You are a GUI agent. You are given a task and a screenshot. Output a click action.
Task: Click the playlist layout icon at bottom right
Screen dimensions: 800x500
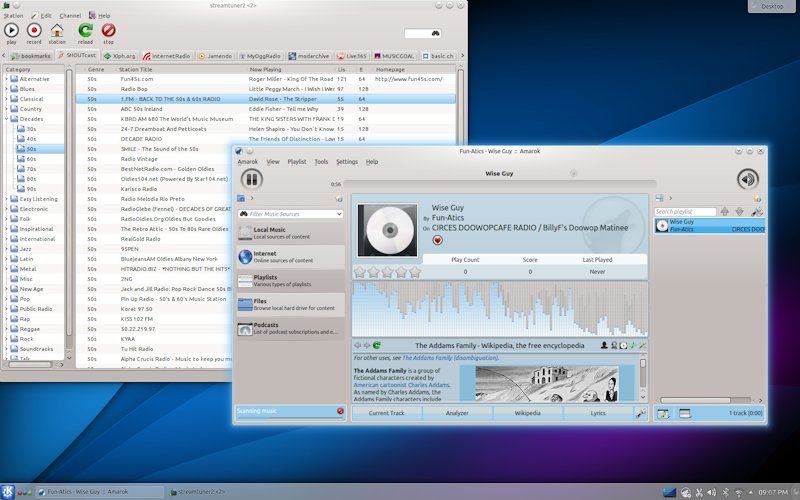[685, 413]
